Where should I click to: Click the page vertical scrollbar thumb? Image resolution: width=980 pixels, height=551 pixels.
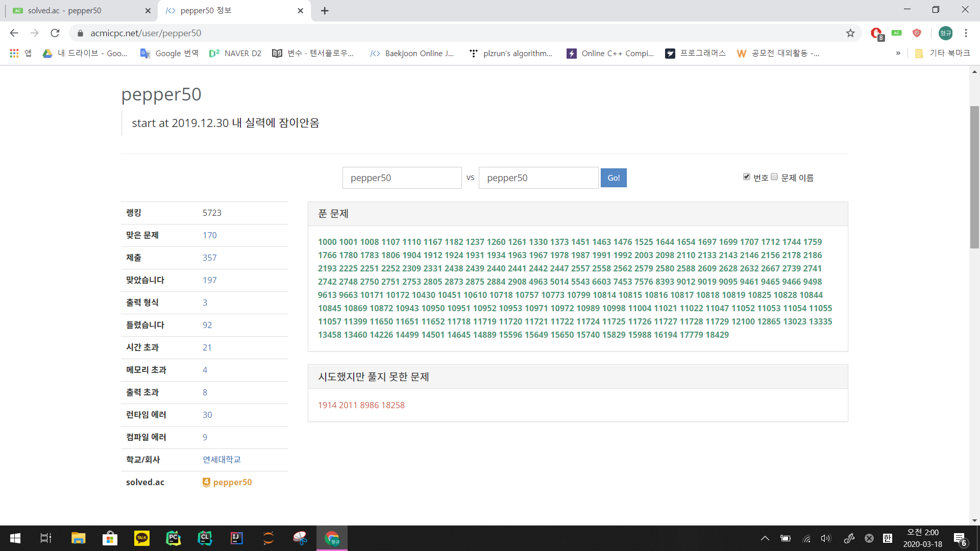[974, 177]
